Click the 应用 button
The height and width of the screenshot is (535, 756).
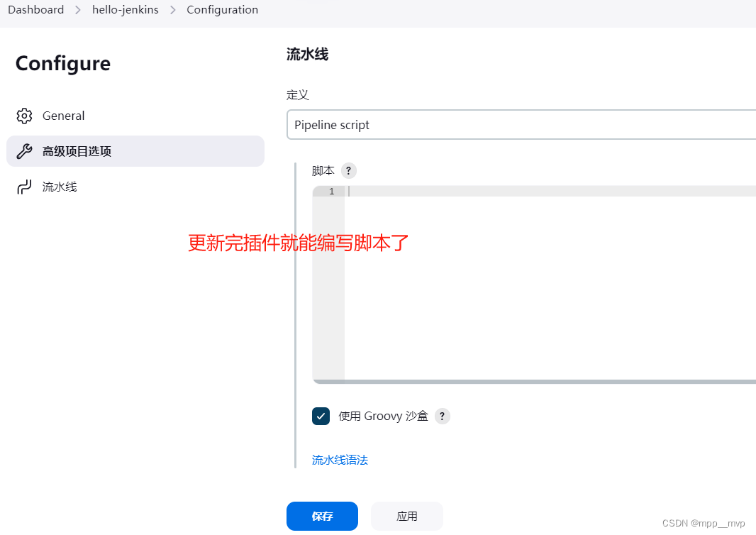[x=407, y=516]
